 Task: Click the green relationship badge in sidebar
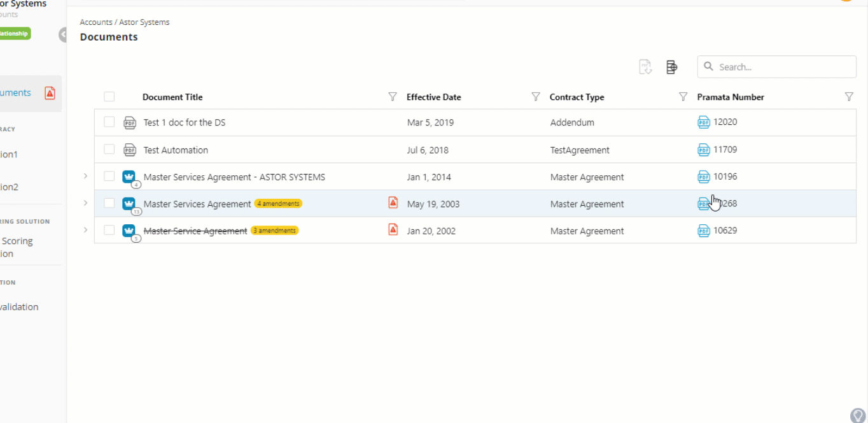coord(14,33)
